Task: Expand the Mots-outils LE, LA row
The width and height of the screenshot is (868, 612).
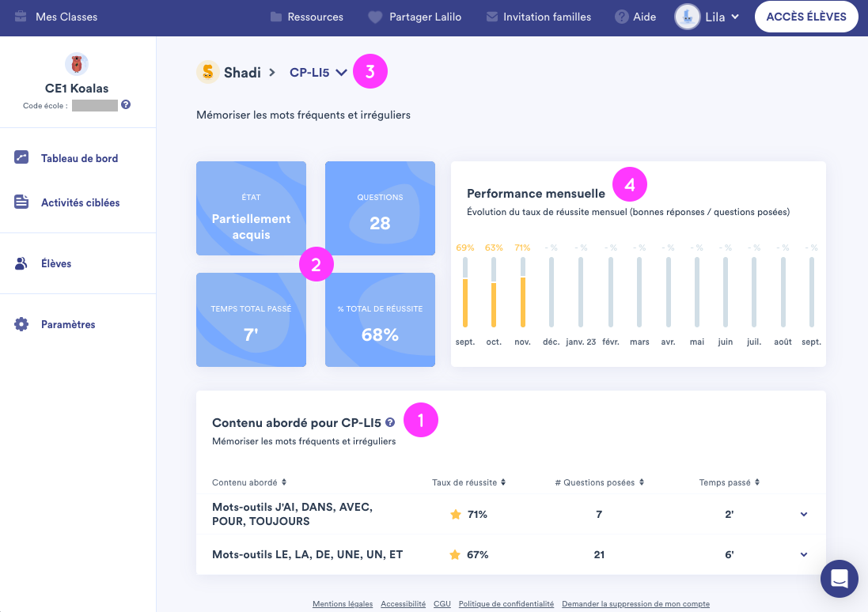Action: click(x=804, y=554)
